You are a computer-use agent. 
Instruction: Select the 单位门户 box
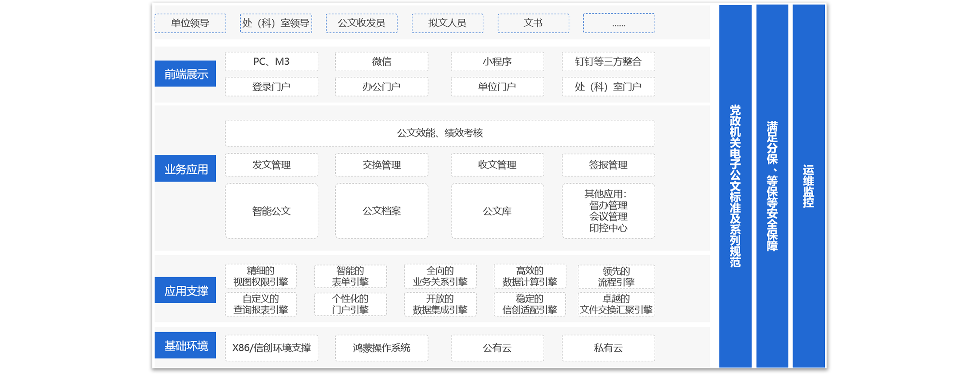pos(497,87)
